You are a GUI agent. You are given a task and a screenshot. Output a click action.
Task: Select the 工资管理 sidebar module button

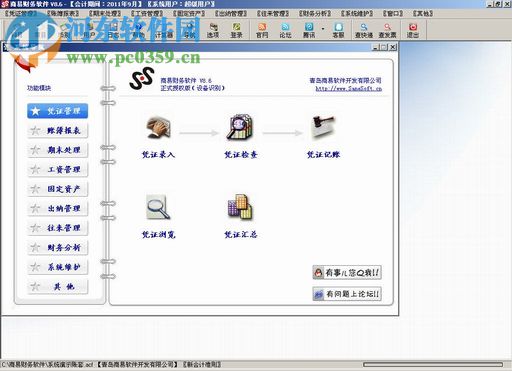(57, 169)
